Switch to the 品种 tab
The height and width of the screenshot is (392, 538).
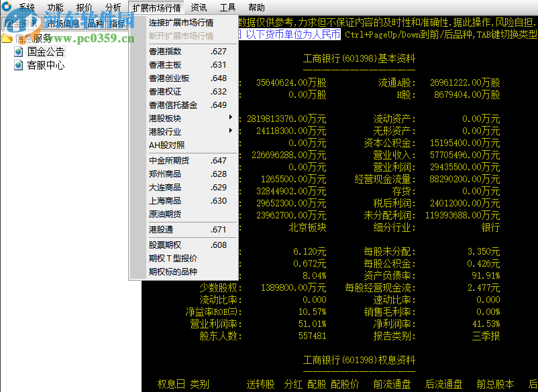tap(95, 23)
